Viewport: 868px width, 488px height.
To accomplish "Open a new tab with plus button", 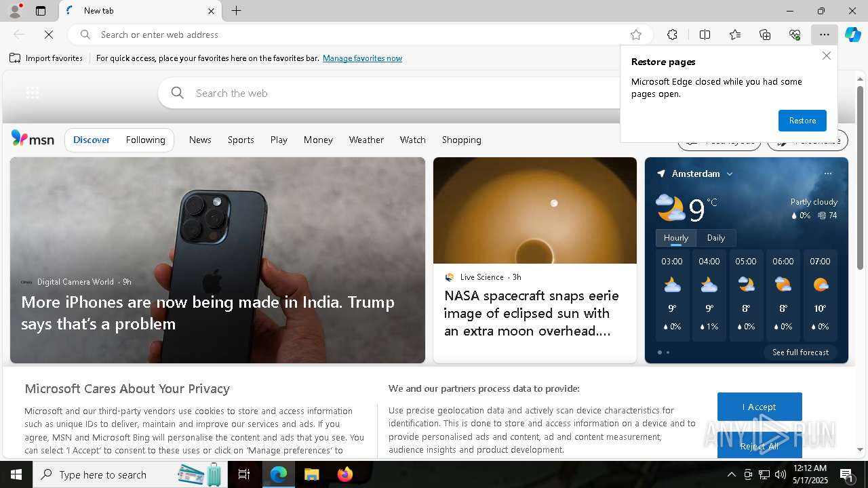I will coord(236,11).
